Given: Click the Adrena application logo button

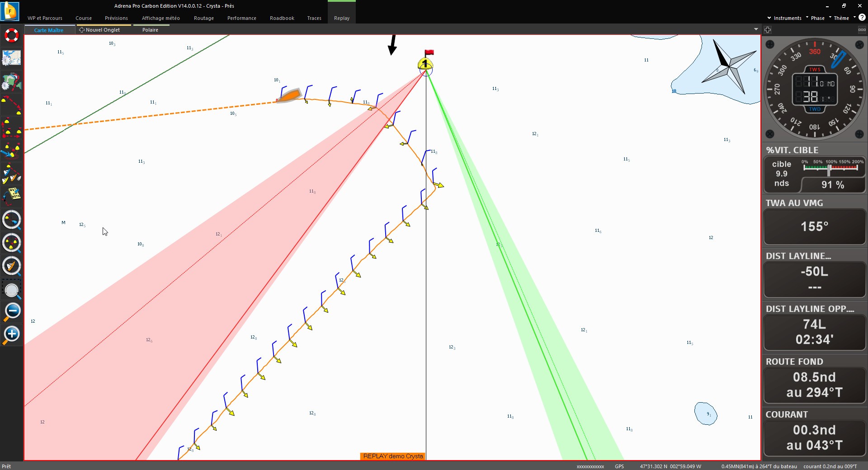Looking at the screenshot, I should (x=10, y=11).
